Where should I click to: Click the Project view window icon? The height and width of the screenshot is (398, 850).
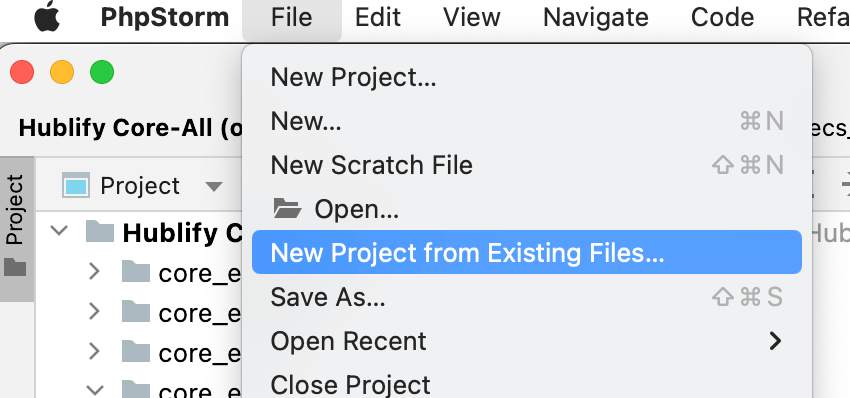[x=76, y=186]
